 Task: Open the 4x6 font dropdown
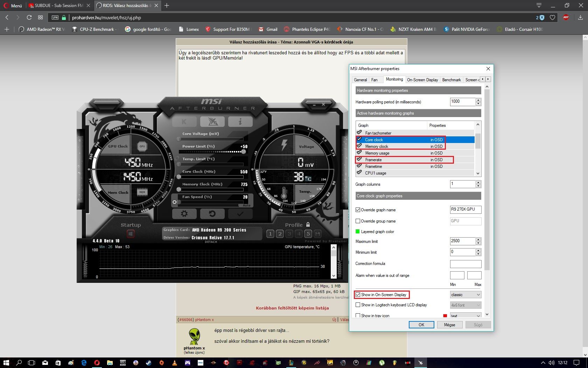(465, 305)
